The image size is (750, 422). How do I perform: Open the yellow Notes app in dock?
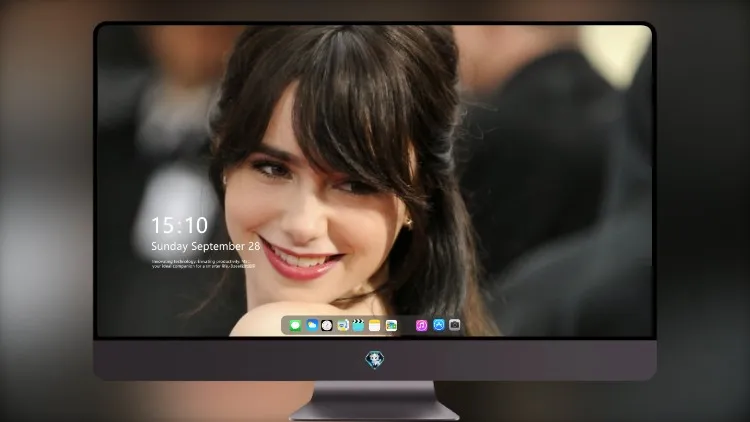point(375,326)
